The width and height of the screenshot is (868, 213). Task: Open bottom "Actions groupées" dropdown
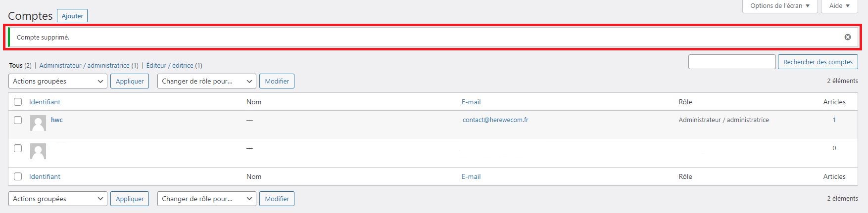(58, 199)
